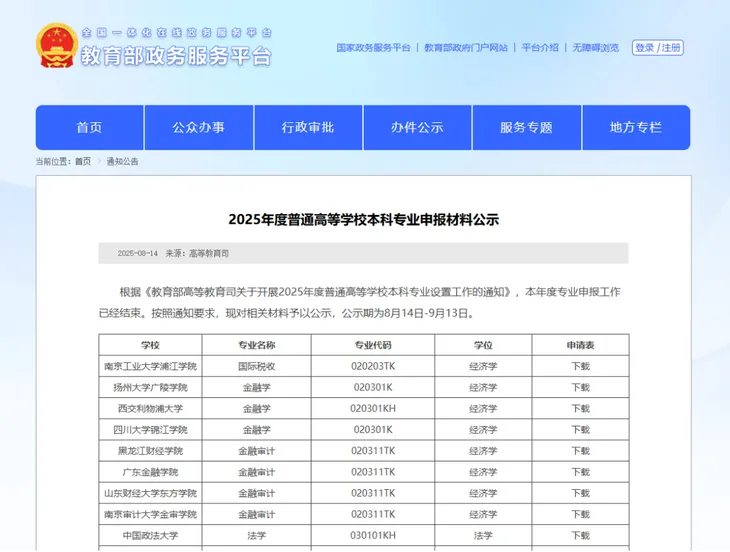
Task: Download the 广东金融学院 application form
Action: pyautogui.click(x=580, y=471)
